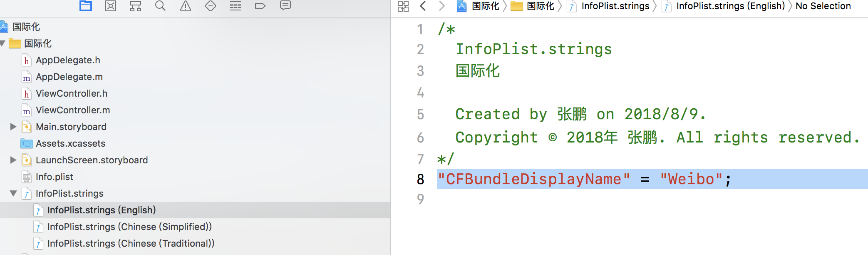Open ViewController.m file
868x255 pixels.
pyautogui.click(x=73, y=110)
